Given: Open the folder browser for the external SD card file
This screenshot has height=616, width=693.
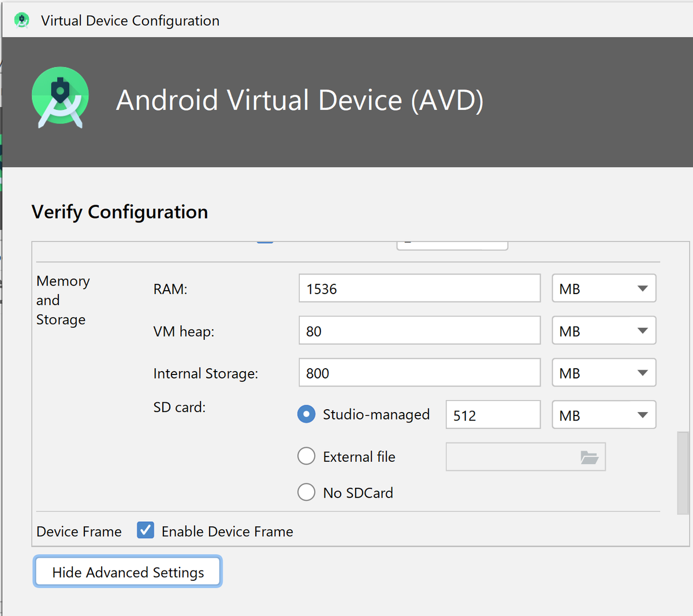Looking at the screenshot, I should pyautogui.click(x=590, y=457).
